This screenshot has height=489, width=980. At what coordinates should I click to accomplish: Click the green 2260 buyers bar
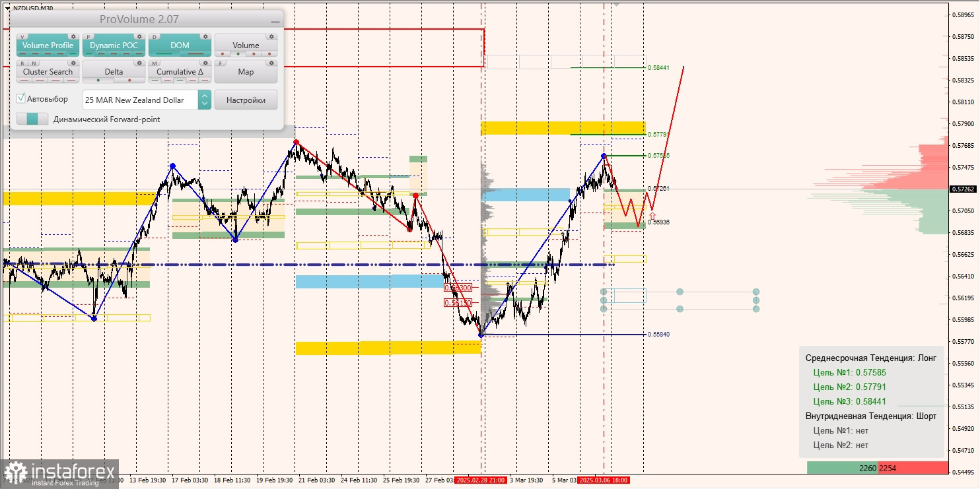tap(842, 468)
